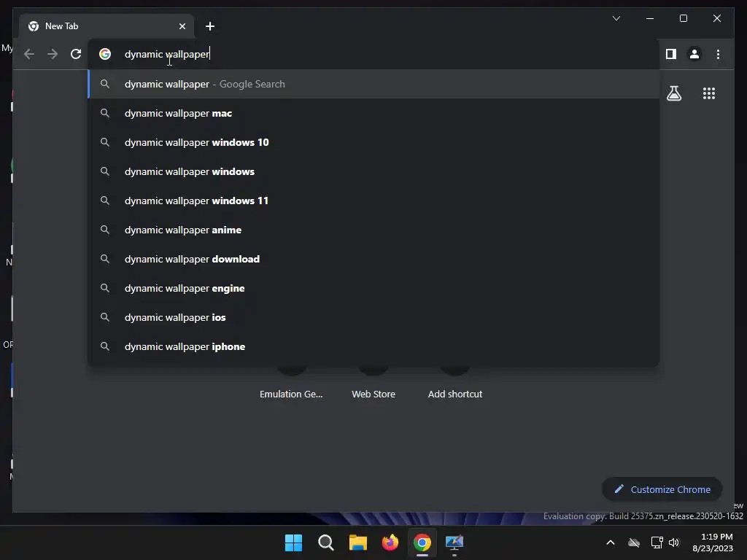Open Chrome's three-dot menu
This screenshot has height=560, width=747.
tap(718, 54)
